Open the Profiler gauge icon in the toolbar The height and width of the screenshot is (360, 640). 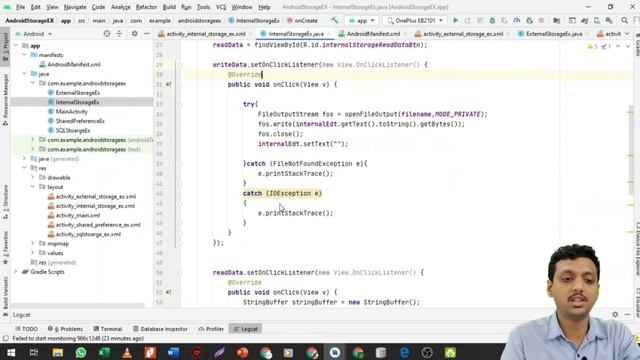point(517,20)
